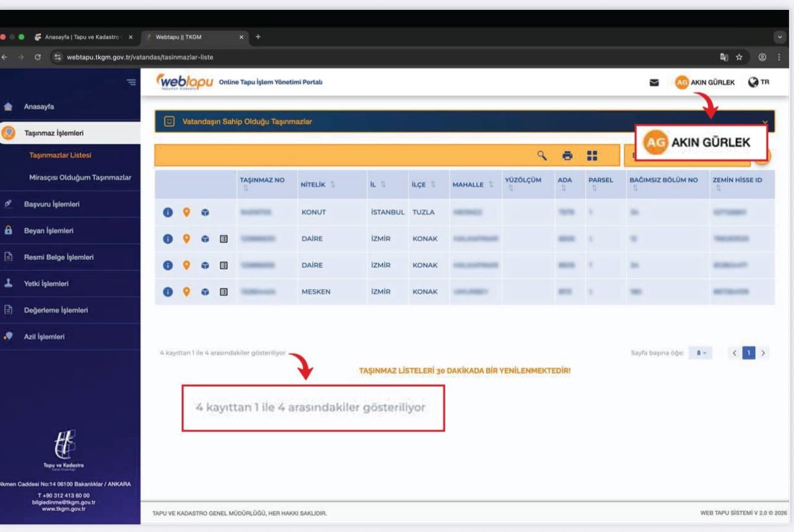Go back using the browser back arrow
Viewport: 794px width, 532px height.
5,58
